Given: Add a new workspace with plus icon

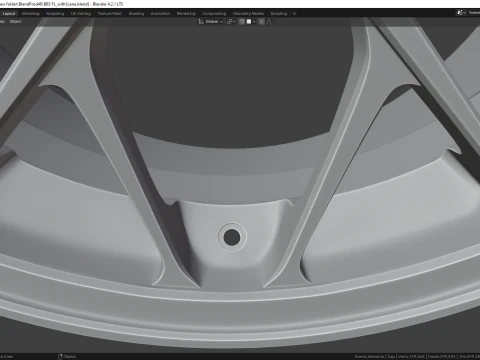Looking at the screenshot, I should click(x=294, y=14).
